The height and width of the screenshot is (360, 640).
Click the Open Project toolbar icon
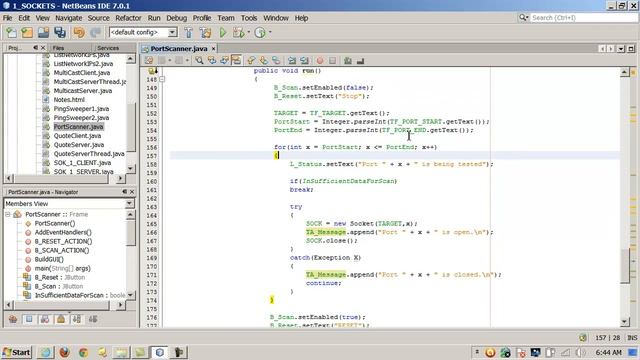click(x=43, y=32)
